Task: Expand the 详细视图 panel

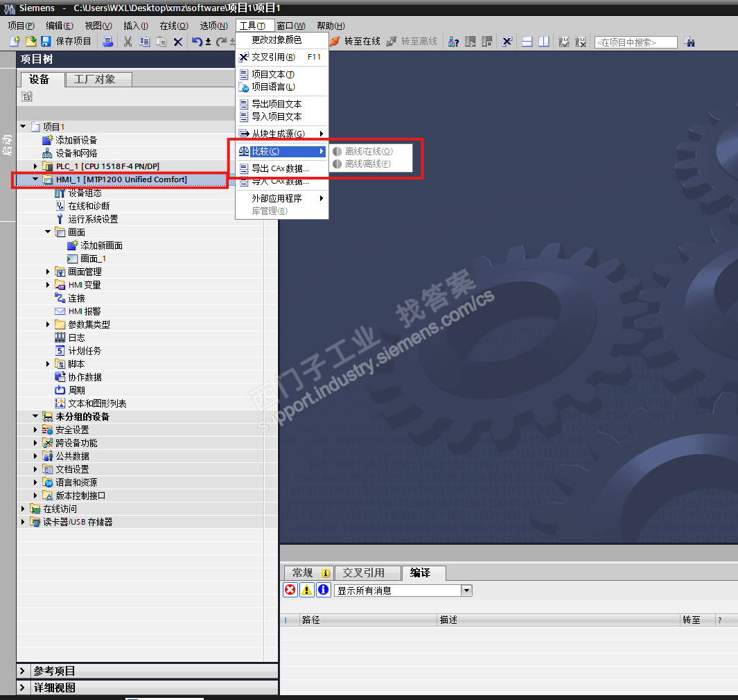Action: click(22, 688)
